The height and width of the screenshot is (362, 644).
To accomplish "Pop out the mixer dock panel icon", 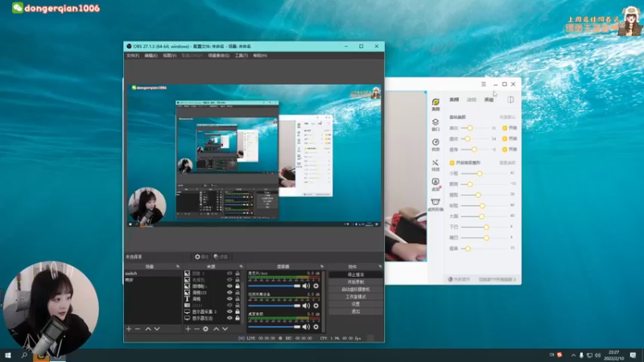I will coord(321,266).
